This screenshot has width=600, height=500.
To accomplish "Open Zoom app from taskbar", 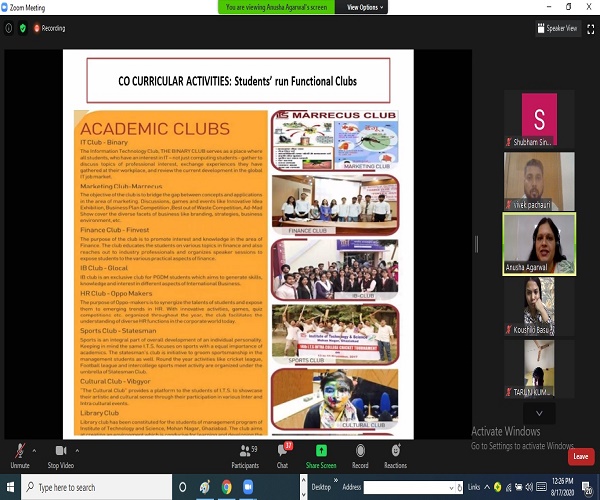I will [248, 487].
